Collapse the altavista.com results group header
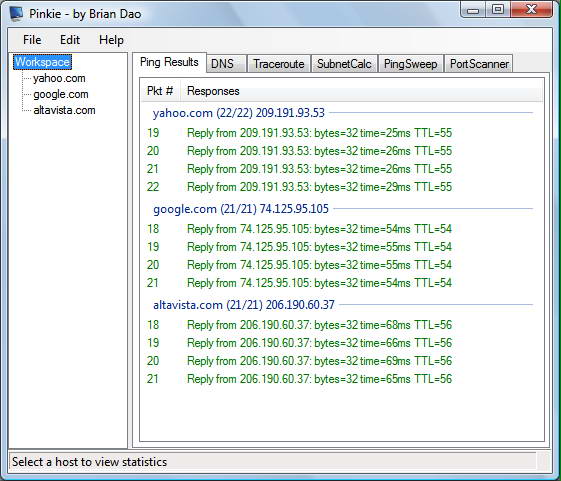Viewport: 561px width, 481px height. (x=244, y=305)
